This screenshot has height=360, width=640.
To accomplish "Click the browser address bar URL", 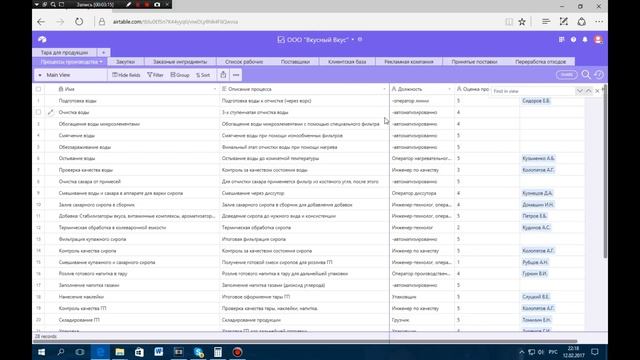I will coord(176,22).
